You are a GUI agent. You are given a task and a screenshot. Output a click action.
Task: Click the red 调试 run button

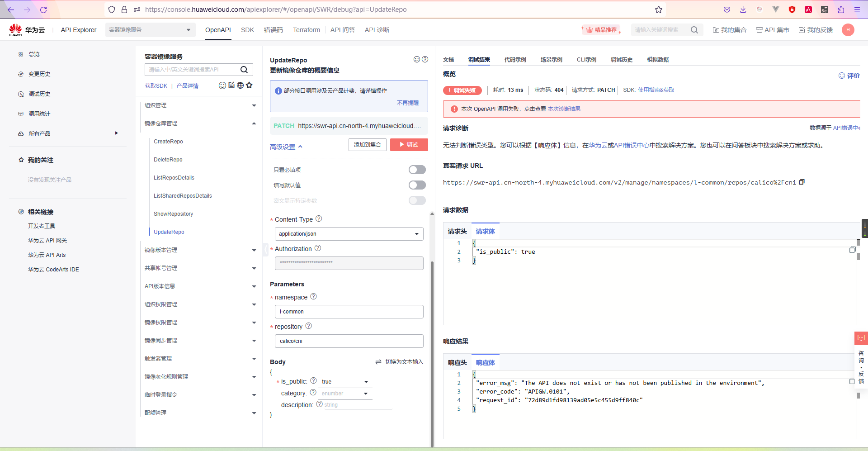[409, 145]
